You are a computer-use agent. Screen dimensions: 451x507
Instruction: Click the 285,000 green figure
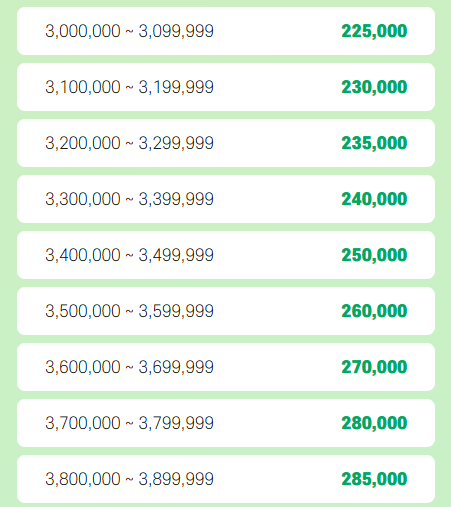point(374,479)
